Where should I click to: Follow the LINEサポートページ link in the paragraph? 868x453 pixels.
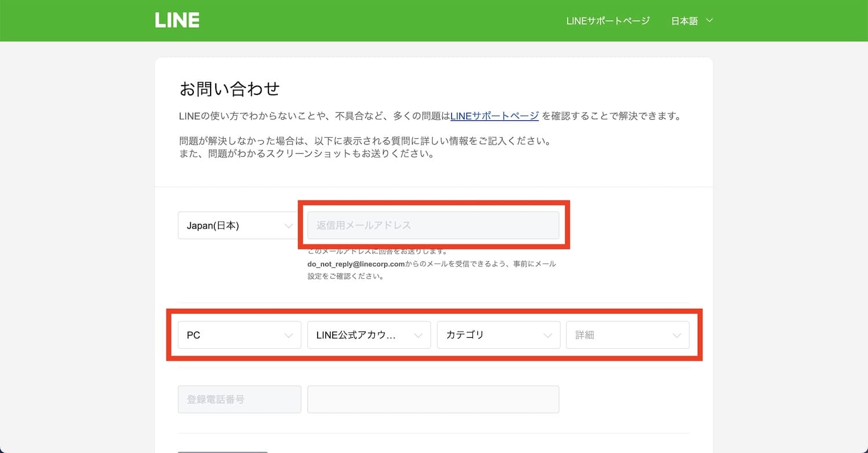pos(495,116)
